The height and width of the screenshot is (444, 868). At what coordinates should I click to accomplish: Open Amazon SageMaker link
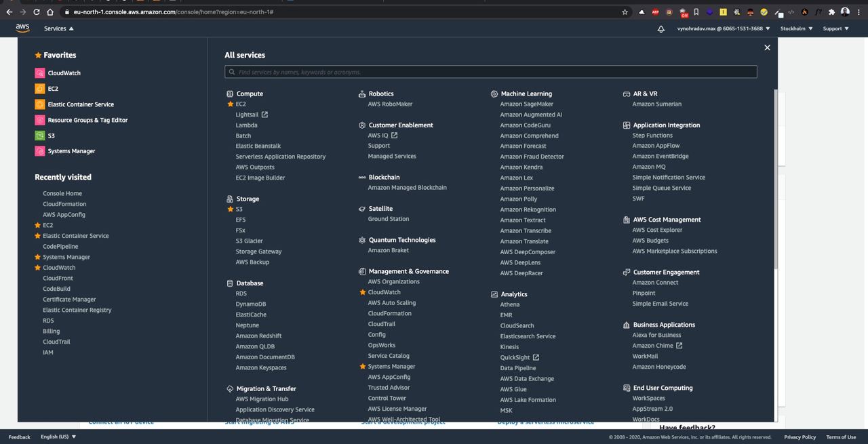526,104
